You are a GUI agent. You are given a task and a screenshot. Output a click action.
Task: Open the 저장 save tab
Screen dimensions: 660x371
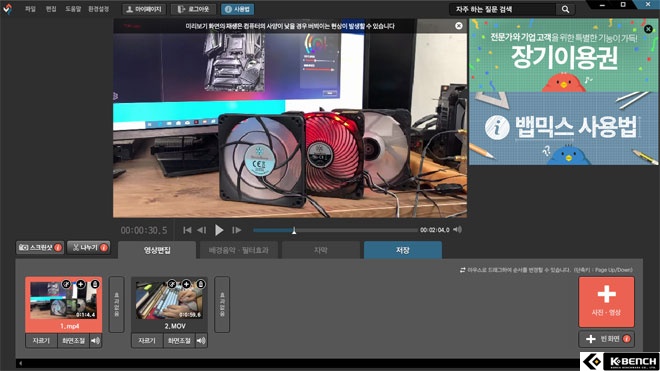403,250
